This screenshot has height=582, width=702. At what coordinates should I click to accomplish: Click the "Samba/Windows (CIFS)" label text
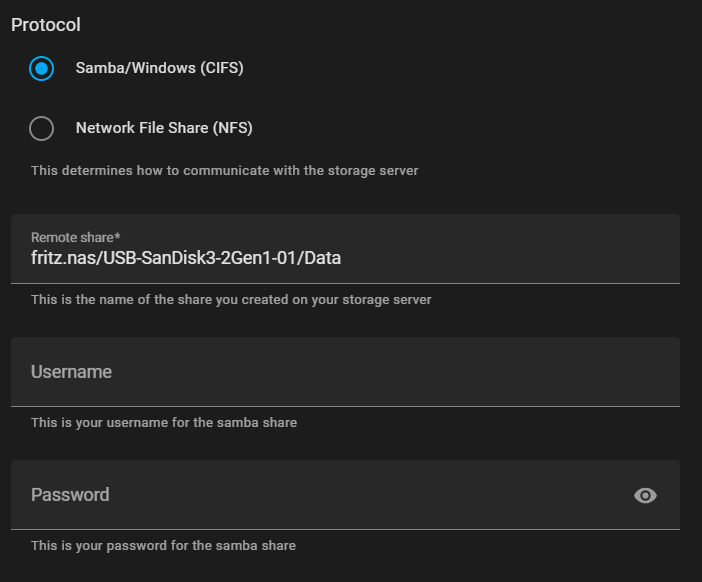tap(159, 69)
